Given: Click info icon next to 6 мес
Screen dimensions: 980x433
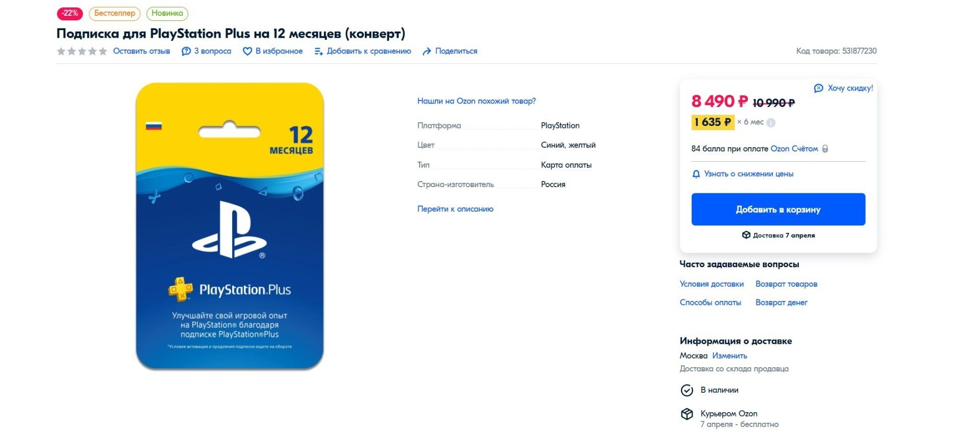Looking at the screenshot, I should [x=771, y=122].
